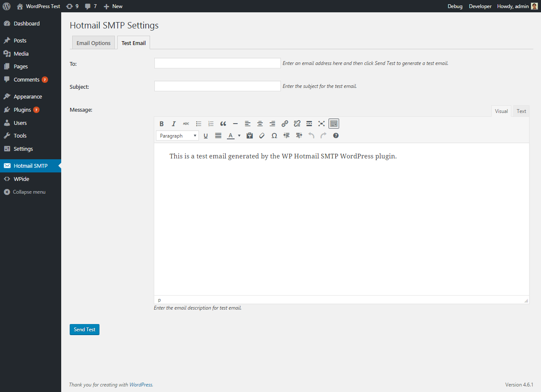Click the Subject input field
Image resolution: width=541 pixels, height=392 pixels.
tap(218, 86)
